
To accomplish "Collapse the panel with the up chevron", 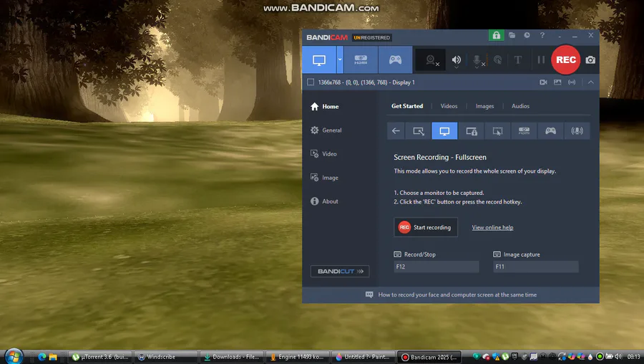I will 590,82.
